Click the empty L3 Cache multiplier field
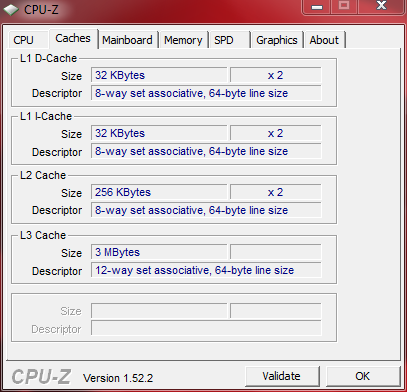Viewport: 407px width, 392px height. coord(276,252)
